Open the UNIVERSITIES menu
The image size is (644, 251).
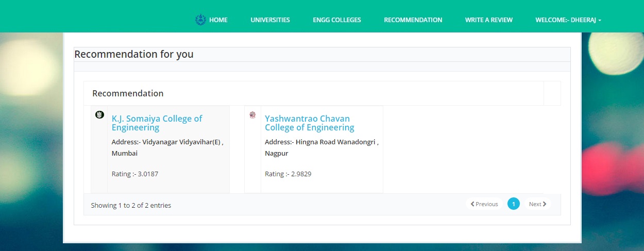[270, 20]
